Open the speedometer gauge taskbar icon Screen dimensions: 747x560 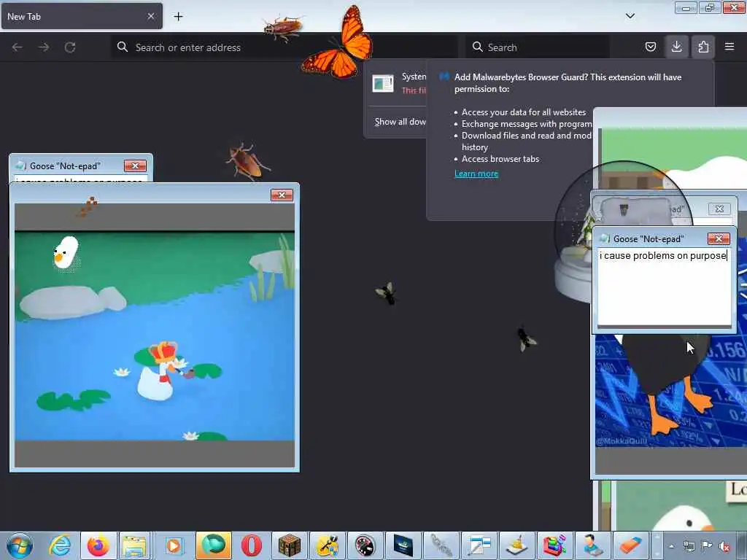(365, 545)
